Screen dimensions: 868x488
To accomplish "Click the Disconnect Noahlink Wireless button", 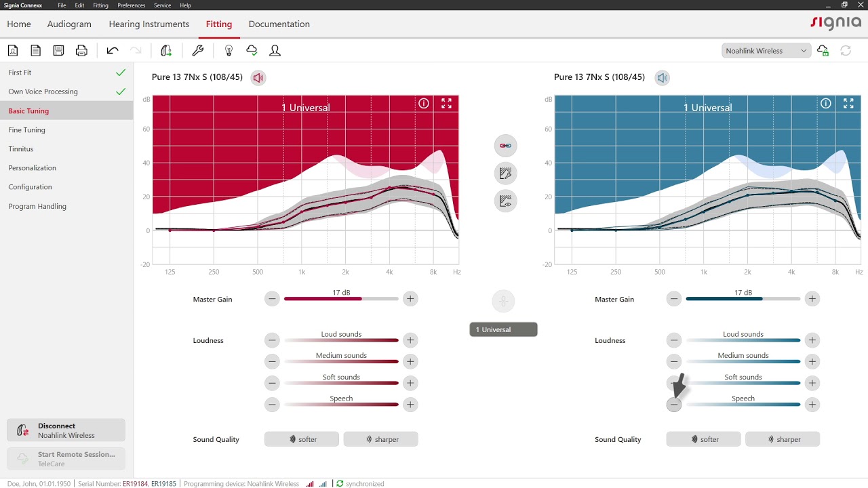I will click(66, 430).
